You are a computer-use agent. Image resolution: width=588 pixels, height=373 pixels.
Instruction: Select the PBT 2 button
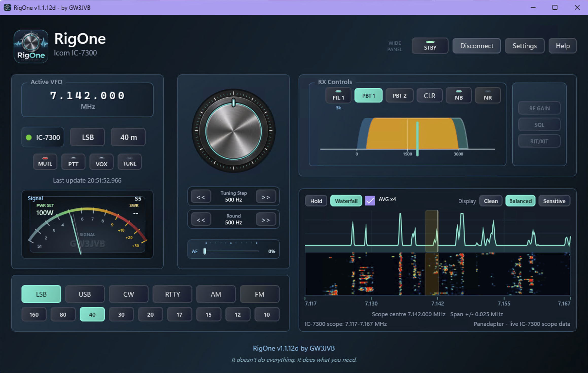pos(400,95)
